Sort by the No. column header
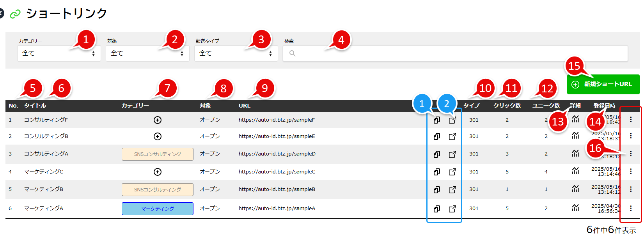The image size is (644, 244). tap(13, 106)
